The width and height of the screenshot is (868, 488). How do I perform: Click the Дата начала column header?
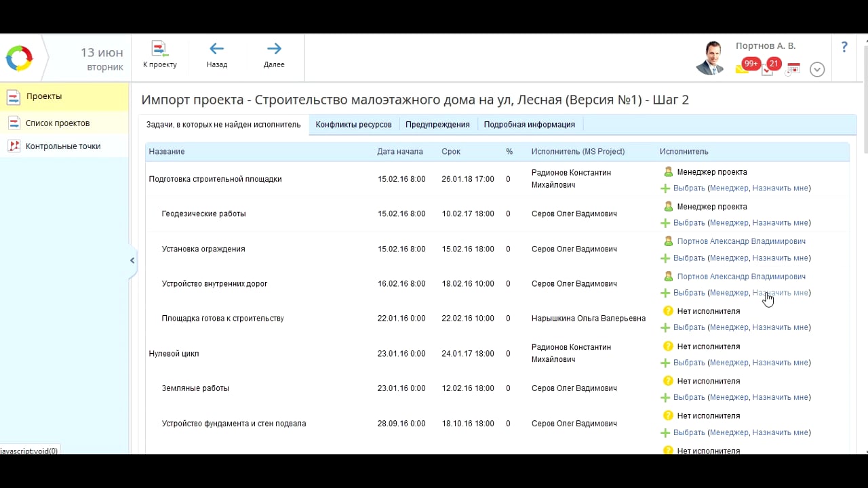click(400, 152)
